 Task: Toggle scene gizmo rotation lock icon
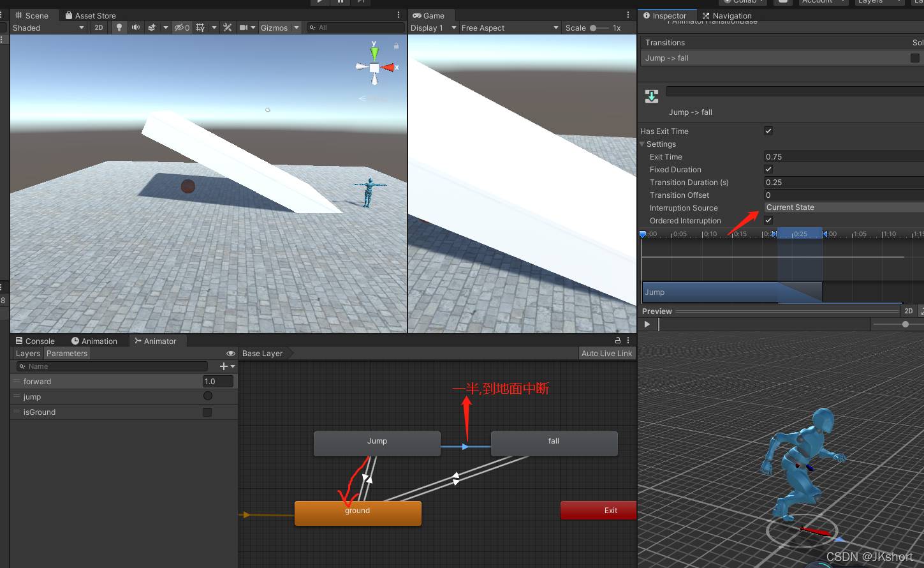[x=396, y=46]
